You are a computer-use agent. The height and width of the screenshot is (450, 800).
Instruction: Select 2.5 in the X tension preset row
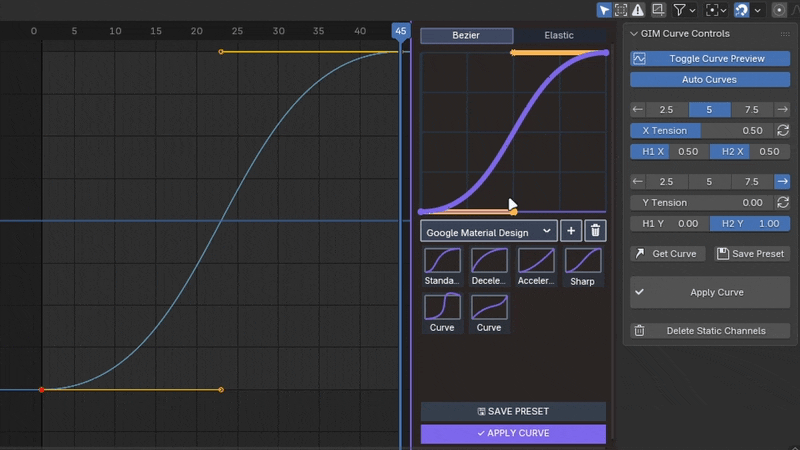pos(666,110)
